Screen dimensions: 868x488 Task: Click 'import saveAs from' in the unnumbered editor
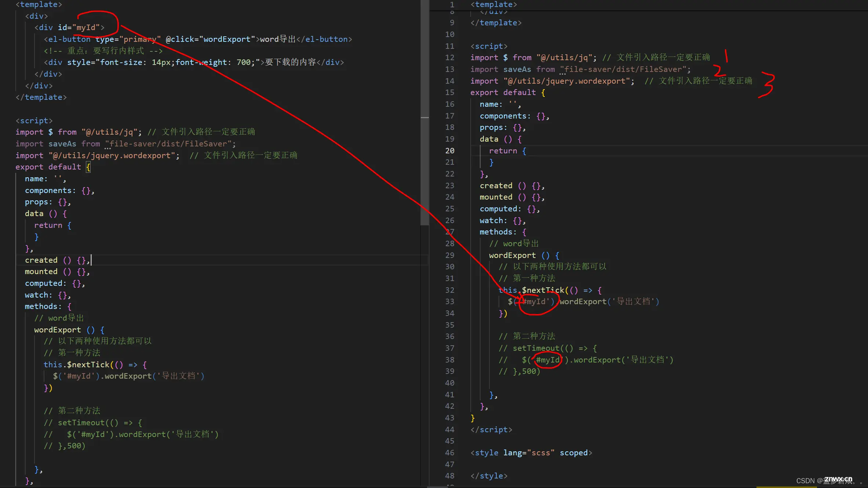point(58,144)
